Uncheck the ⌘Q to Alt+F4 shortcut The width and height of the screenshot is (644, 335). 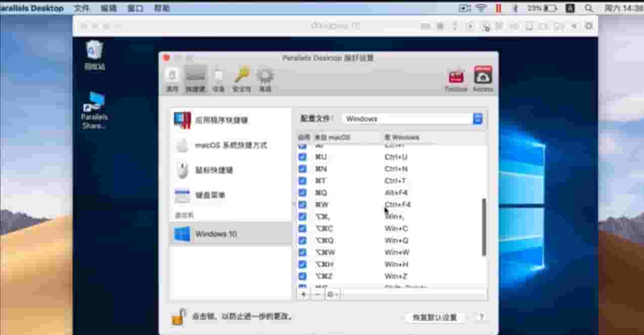coord(302,193)
